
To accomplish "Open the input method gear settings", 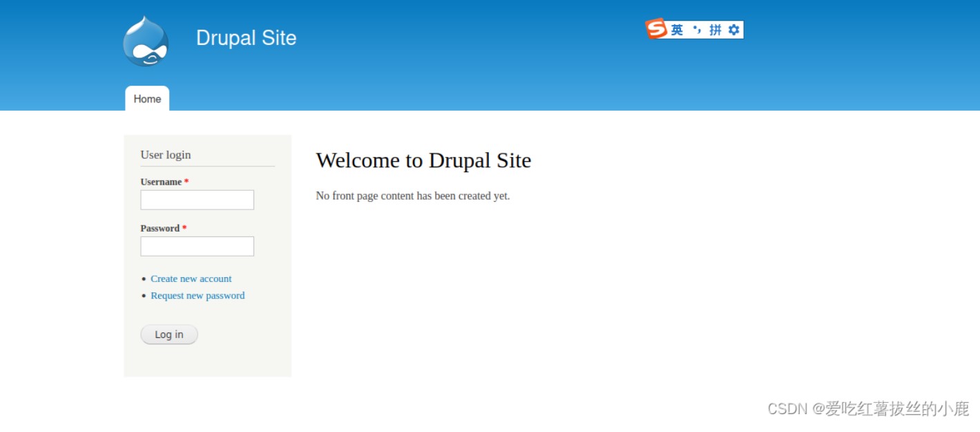I will click(x=733, y=30).
